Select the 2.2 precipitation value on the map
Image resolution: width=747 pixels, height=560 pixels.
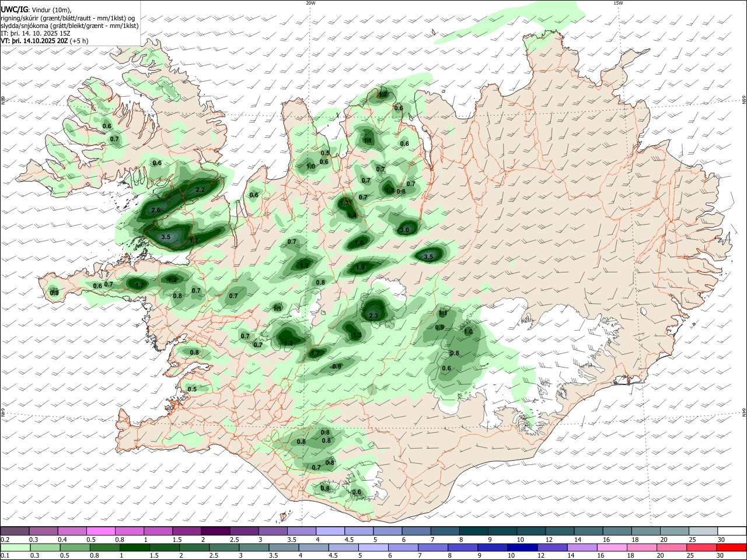click(x=200, y=190)
